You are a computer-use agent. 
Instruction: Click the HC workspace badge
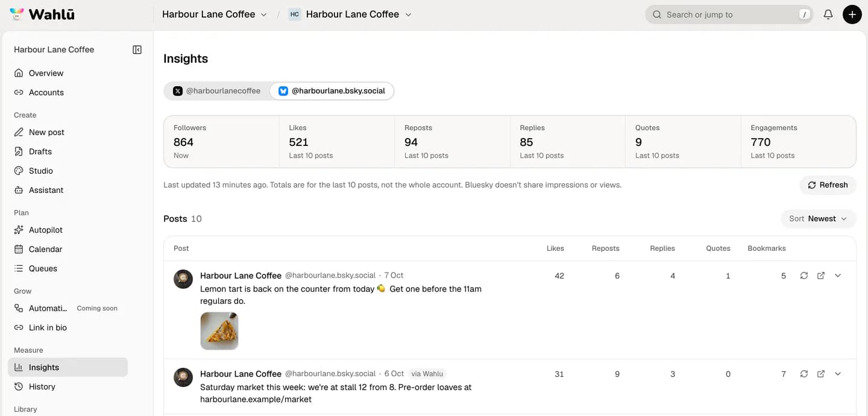(295, 14)
